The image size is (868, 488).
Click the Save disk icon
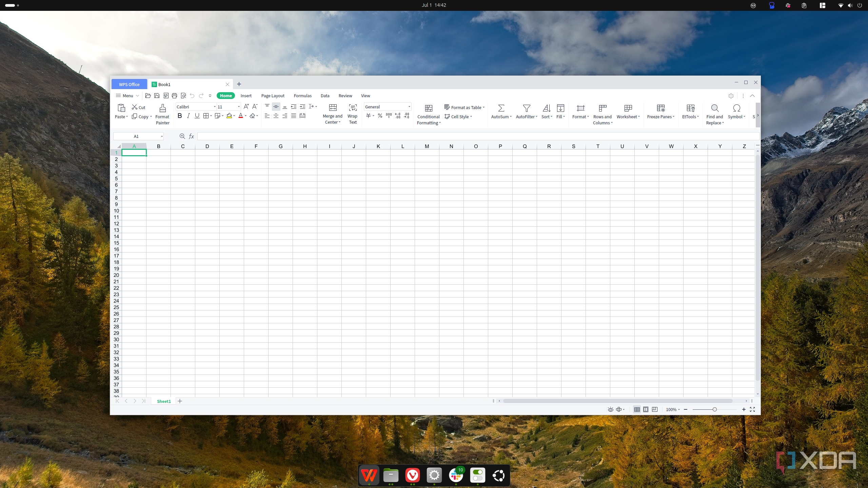(157, 96)
